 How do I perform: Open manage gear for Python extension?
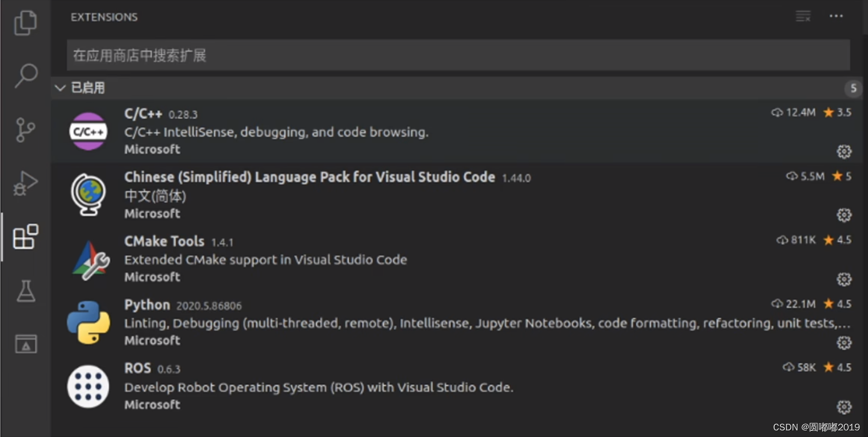click(x=844, y=343)
